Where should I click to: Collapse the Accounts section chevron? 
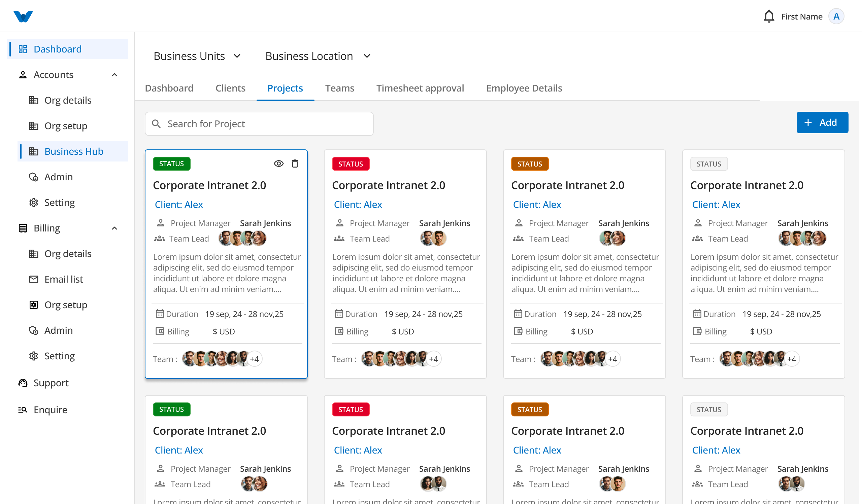pos(114,75)
